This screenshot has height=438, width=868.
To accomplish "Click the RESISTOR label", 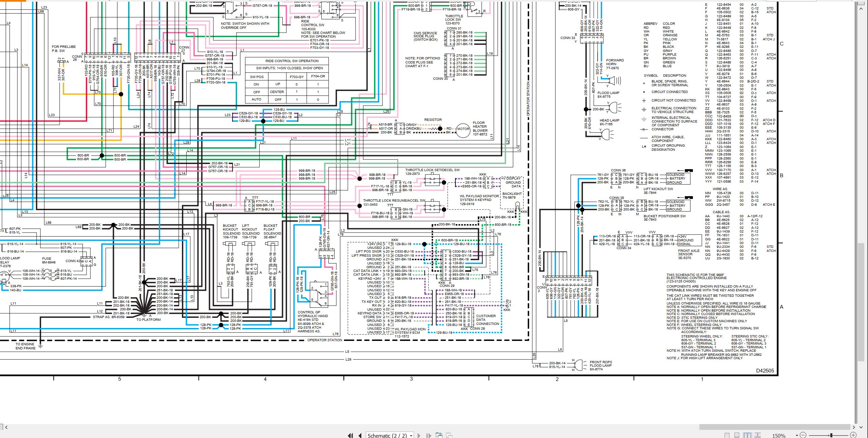I will click(x=433, y=120).
